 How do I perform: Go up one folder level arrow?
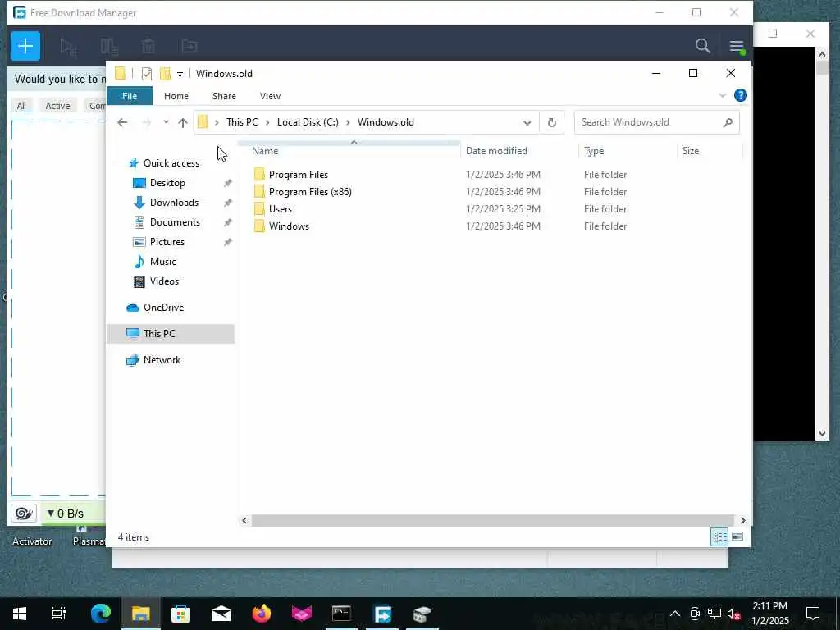(183, 123)
